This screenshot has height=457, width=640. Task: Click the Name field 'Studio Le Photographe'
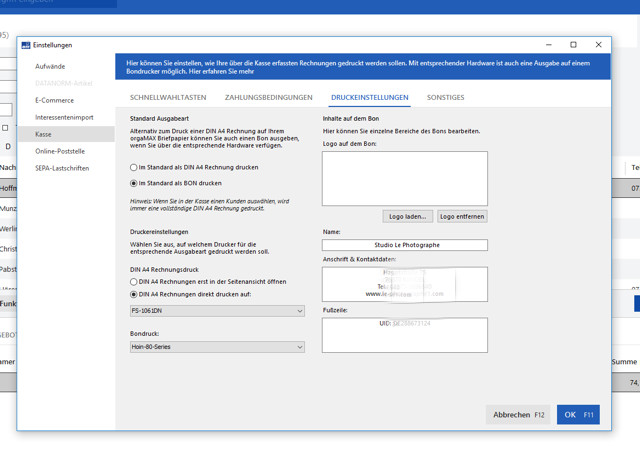404,245
